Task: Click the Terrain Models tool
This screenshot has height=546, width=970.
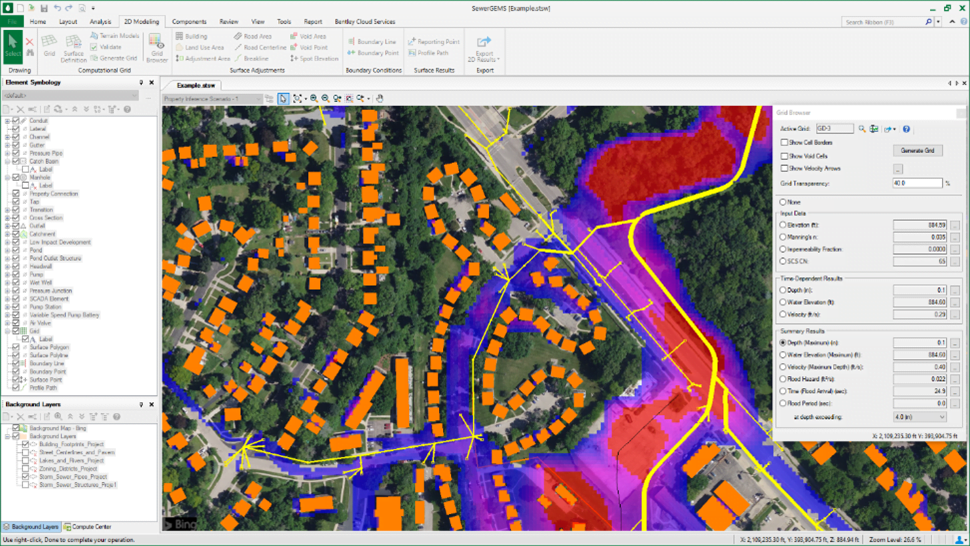Action: tap(115, 36)
